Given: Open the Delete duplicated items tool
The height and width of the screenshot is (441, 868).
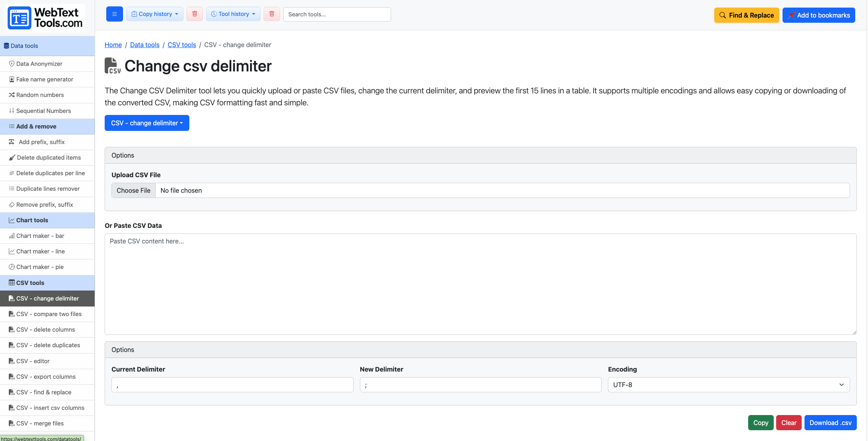Looking at the screenshot, I should 47,158.
